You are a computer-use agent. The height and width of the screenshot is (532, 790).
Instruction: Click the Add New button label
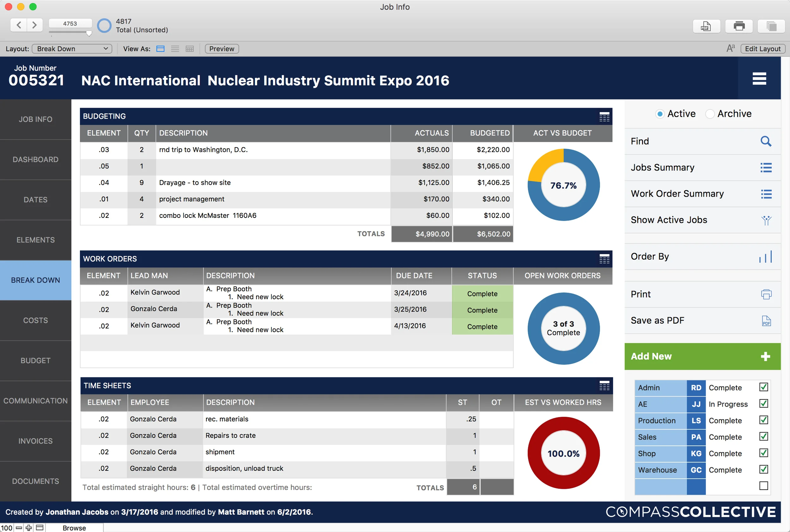click(x=651, y=356)
